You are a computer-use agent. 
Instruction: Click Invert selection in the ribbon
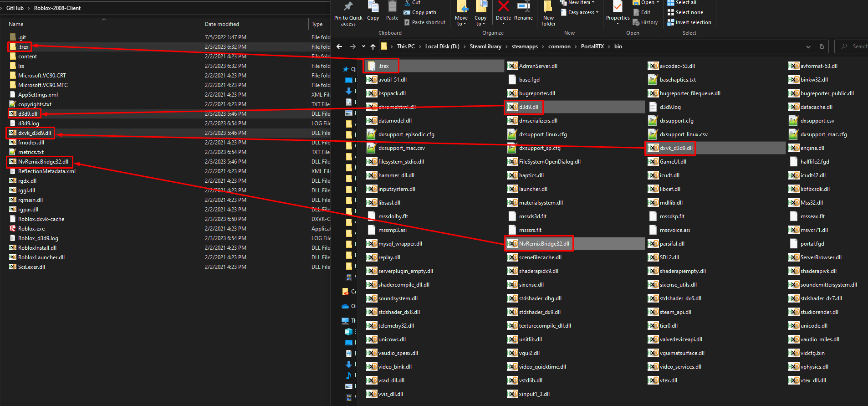coord(689,22)
